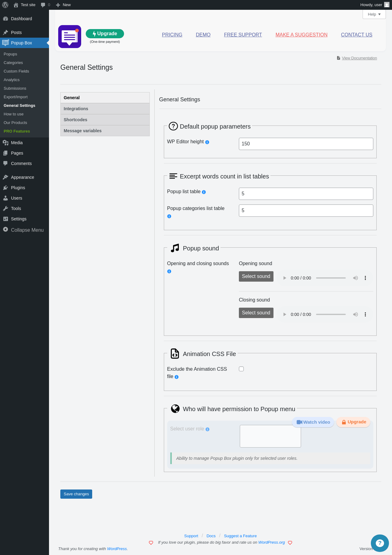
Task: Open MAKE A SUGGESTION link
Action: pyautogui.click(x=301, y=35)
